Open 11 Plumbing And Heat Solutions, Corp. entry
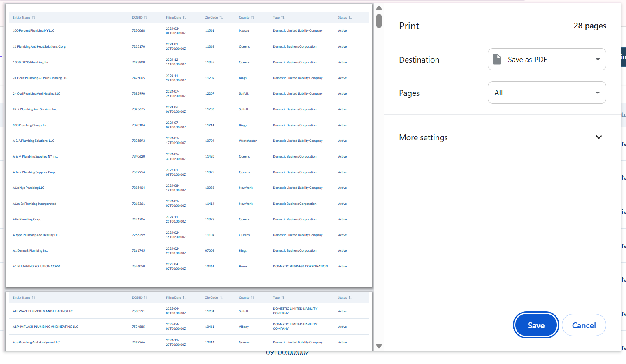Image resolution: width=626 pixels, height=364 pixels. coord(39,46)
